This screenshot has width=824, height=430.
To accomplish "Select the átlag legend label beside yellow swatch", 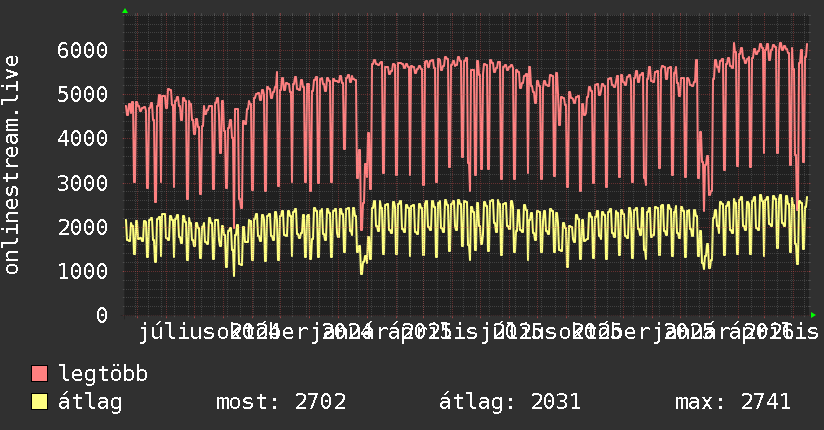I will [x=90, y=402].
